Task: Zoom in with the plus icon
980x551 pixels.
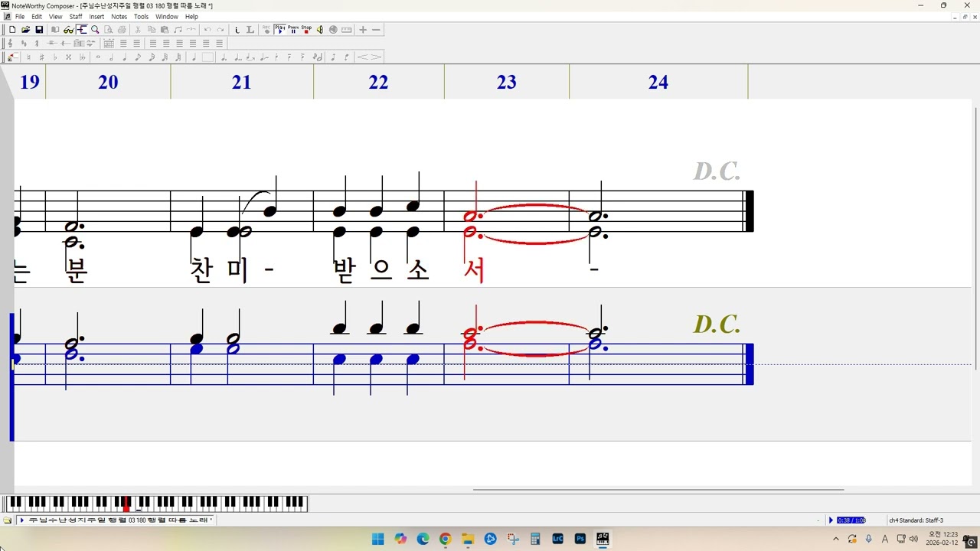Action: (x=363, y=30)
